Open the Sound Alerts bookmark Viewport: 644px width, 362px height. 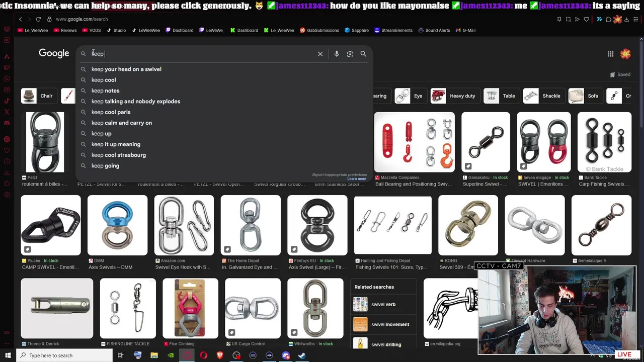pos(434,30)
